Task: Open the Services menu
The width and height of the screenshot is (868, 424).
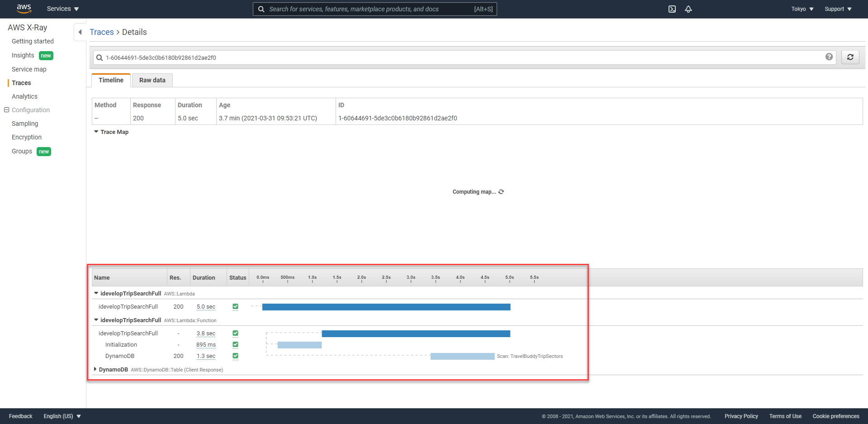Action: click(63, 9)
